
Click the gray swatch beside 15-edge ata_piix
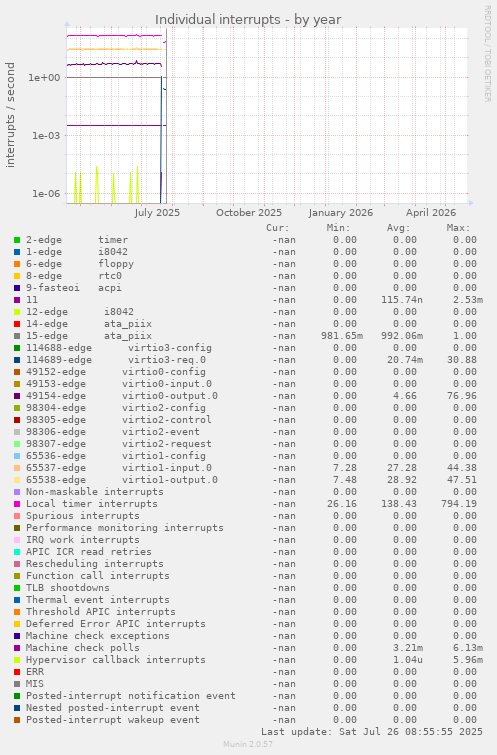17,336
